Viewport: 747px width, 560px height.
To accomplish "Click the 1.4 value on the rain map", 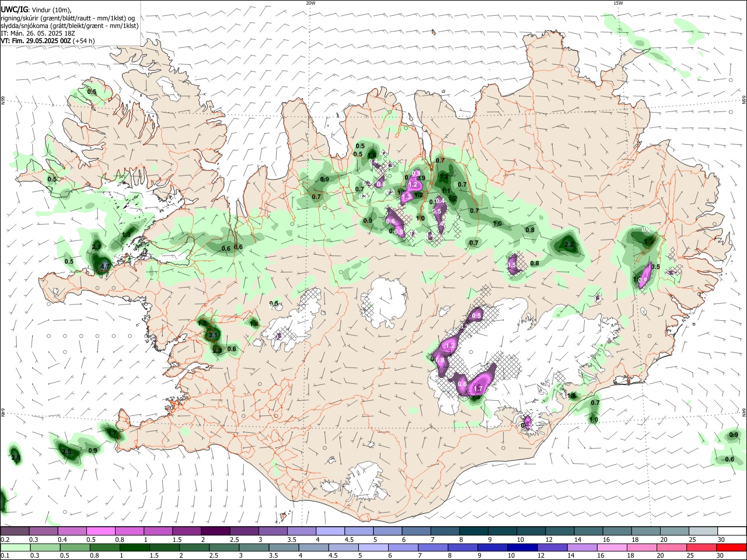I will click(x=254, y=323).
